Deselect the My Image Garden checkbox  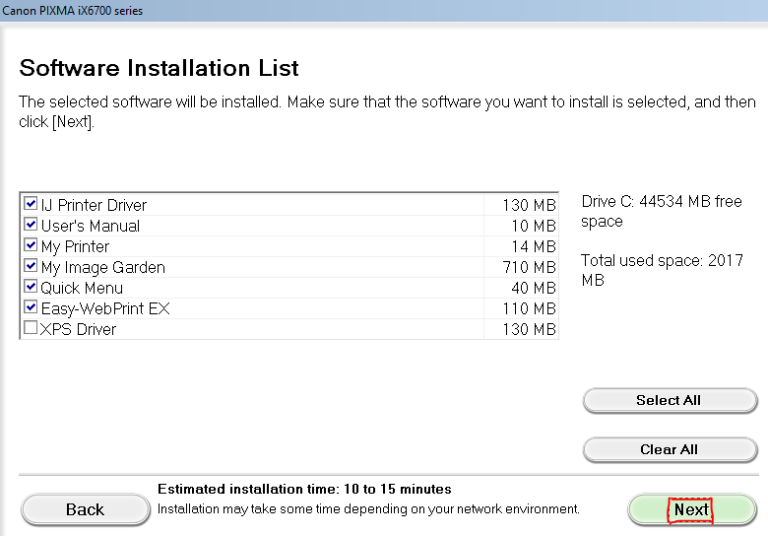(31, 266)
